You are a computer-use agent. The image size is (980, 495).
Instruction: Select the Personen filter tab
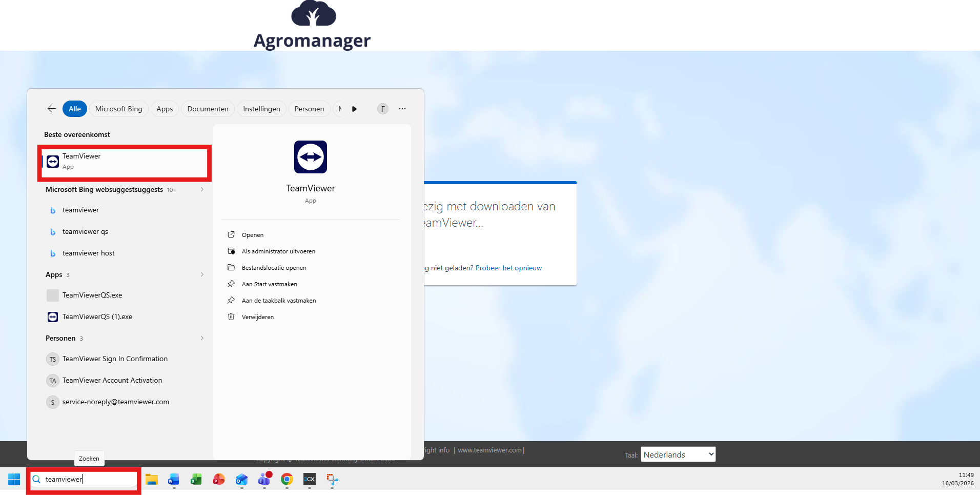tap(309, 109)
